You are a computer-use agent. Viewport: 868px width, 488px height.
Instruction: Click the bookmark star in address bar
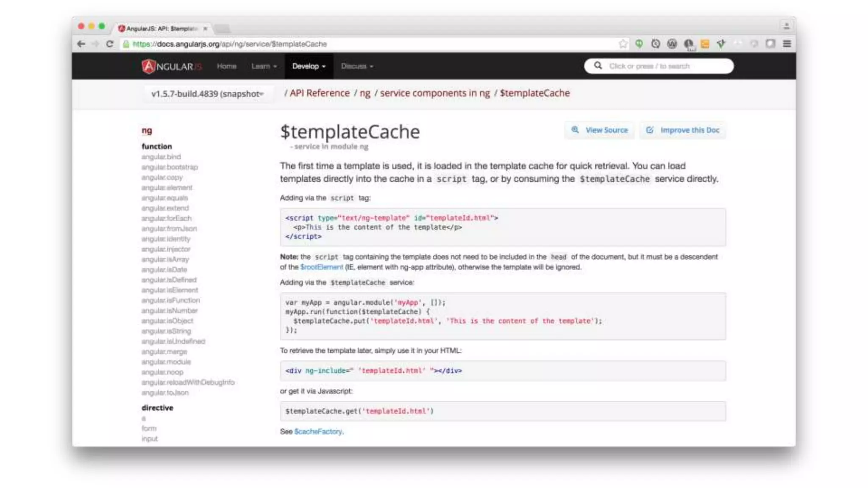coord(623,44)
